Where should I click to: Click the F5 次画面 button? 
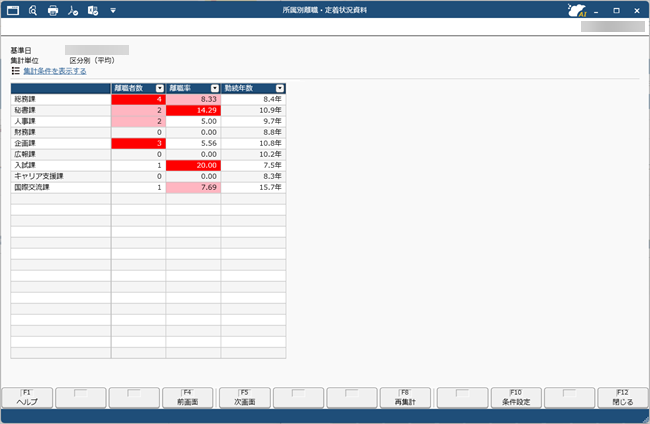pyautogui.click(x=245, y=397)
